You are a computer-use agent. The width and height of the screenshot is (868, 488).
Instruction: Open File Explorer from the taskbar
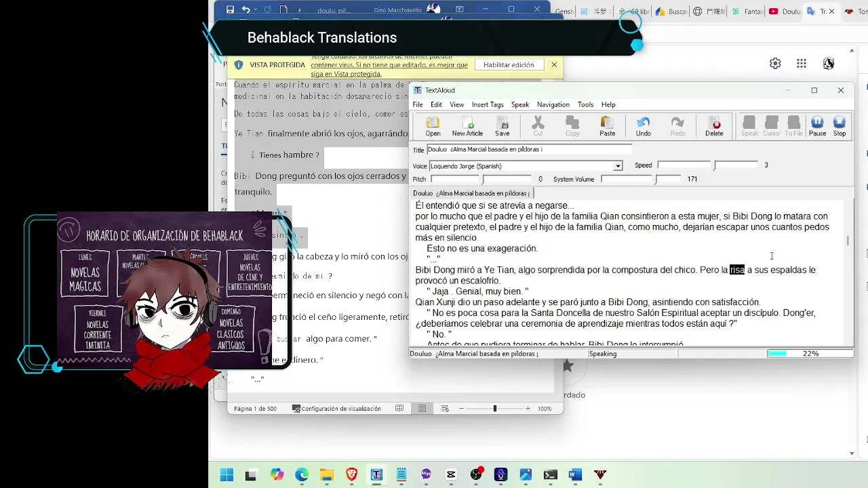pos(326,474)
